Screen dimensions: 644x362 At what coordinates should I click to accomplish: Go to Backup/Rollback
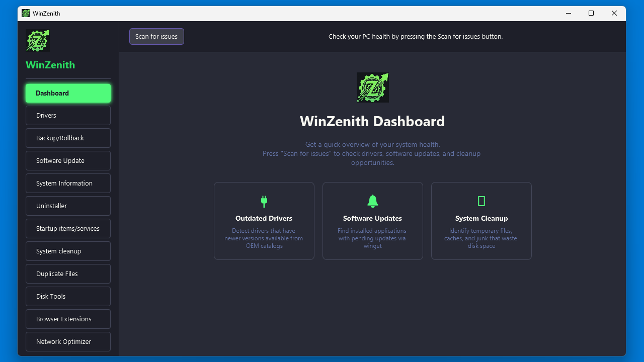[68, 138]
